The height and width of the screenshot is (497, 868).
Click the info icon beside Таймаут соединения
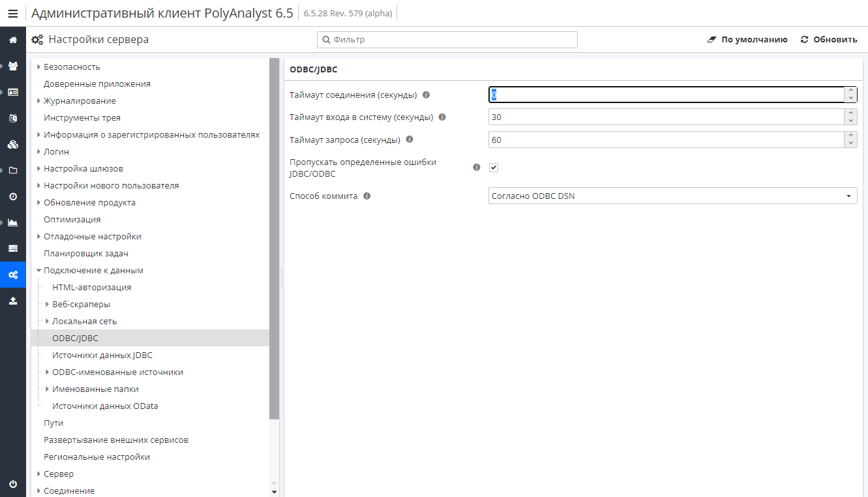pyautogui.click(x=427, y=95)
